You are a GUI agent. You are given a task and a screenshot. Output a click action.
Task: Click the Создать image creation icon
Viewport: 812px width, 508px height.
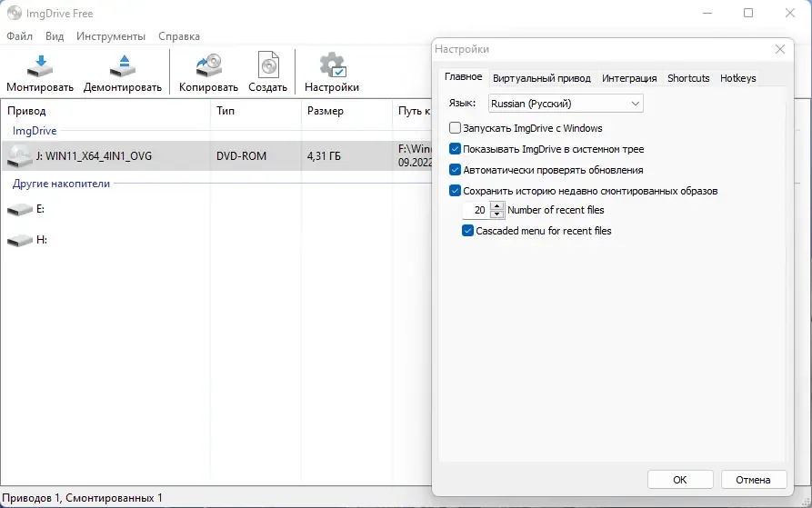(268, 65)
